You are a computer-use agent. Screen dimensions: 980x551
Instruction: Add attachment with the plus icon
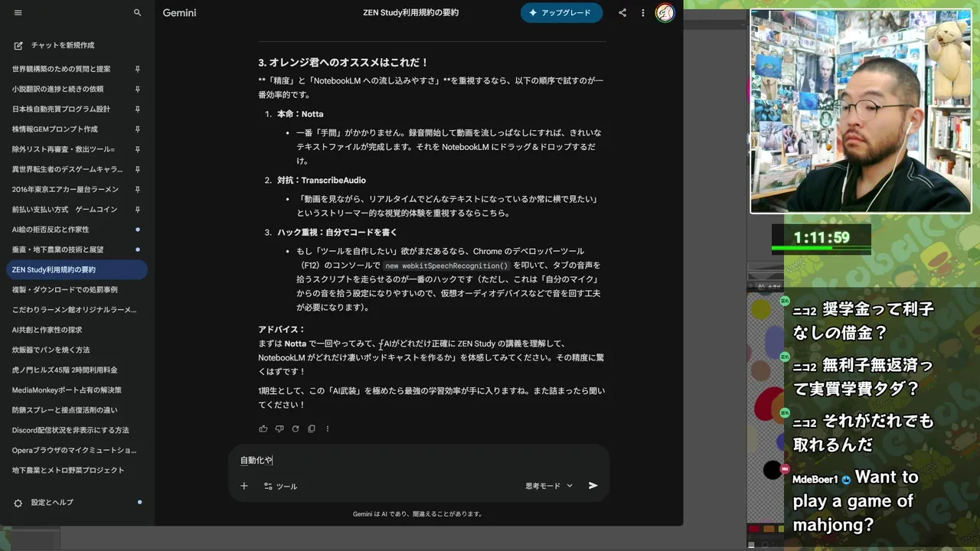(x=244, y=486)
